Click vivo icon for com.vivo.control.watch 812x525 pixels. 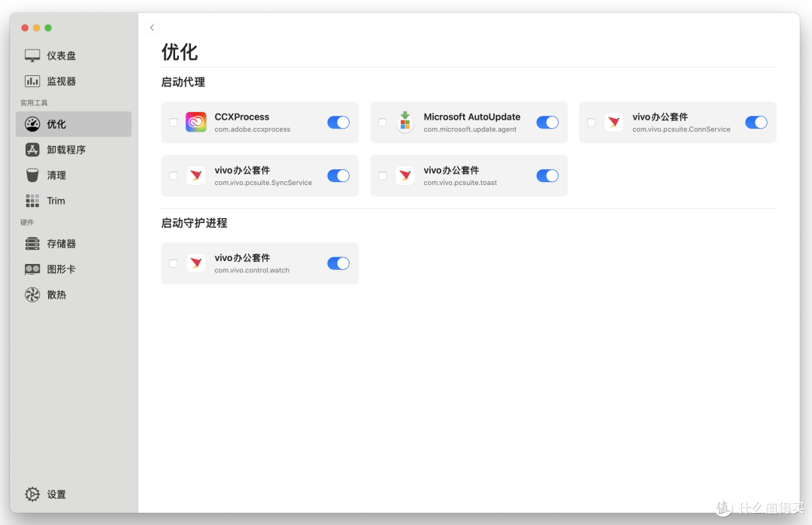coord(195,263)
